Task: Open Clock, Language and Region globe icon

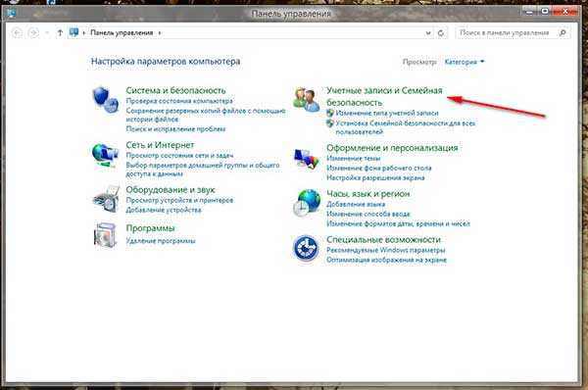Action: pos(307,203)
